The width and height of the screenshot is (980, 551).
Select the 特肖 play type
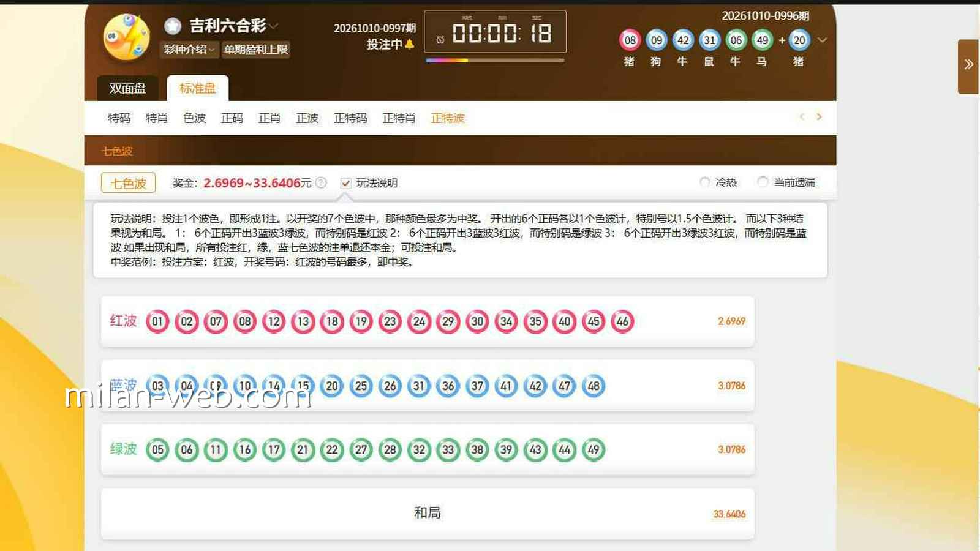point(157,118)
